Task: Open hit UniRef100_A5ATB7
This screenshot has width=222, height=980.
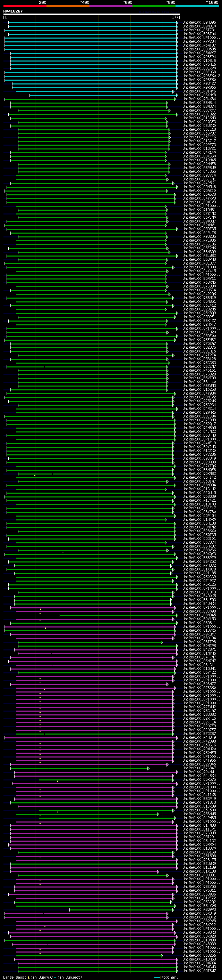Action: click(x=199, y=45)
